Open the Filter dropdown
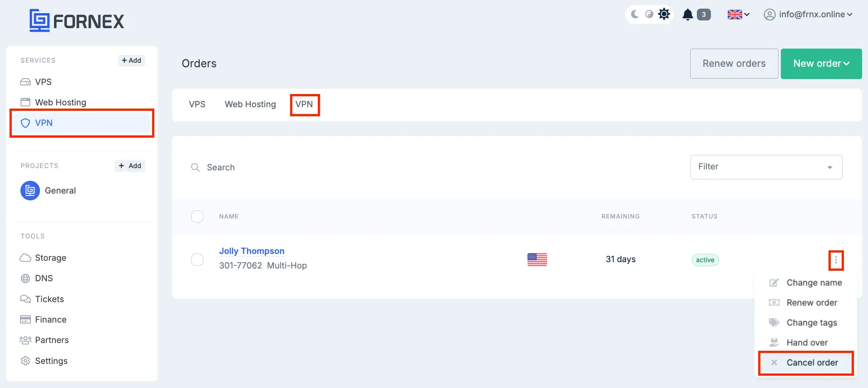Viewport: 868px width, 388px height. click(x=766, y=167)
